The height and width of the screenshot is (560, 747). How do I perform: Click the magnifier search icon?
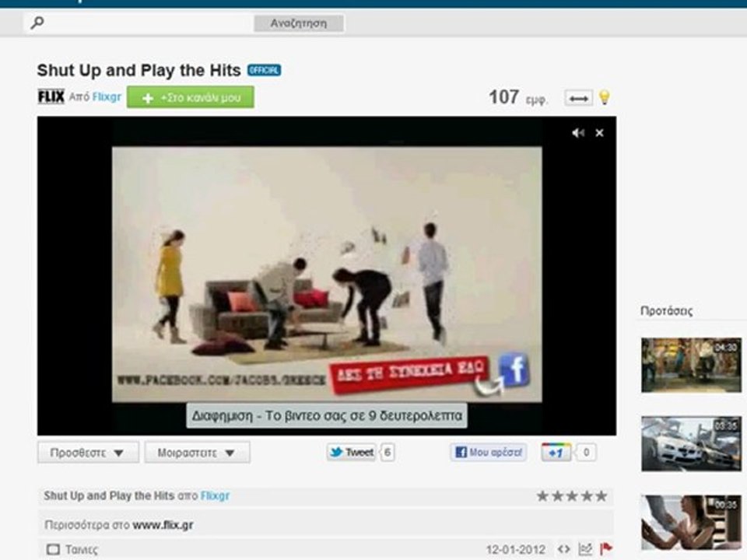(37, 23)
